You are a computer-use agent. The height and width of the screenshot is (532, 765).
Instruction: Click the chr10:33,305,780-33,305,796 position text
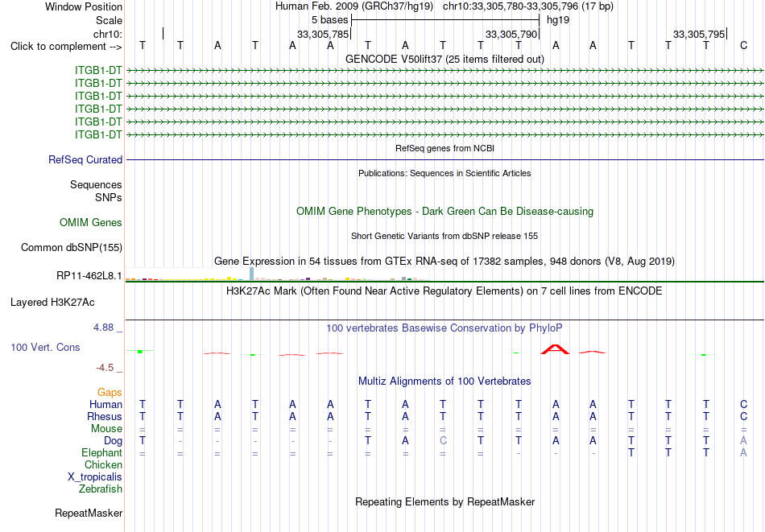pyautogui.click(x=528, y=6)
